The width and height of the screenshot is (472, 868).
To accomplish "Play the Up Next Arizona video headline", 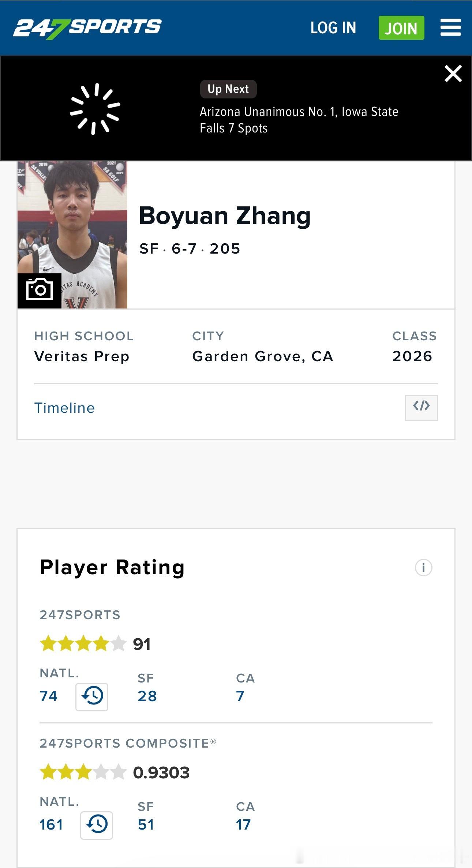I will pos(299,120).
